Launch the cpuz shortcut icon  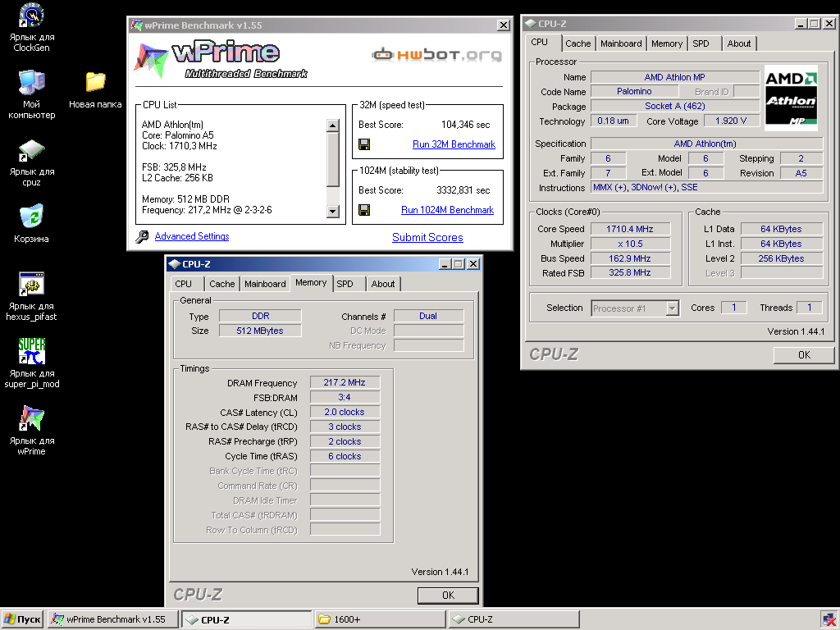[32, 150]
